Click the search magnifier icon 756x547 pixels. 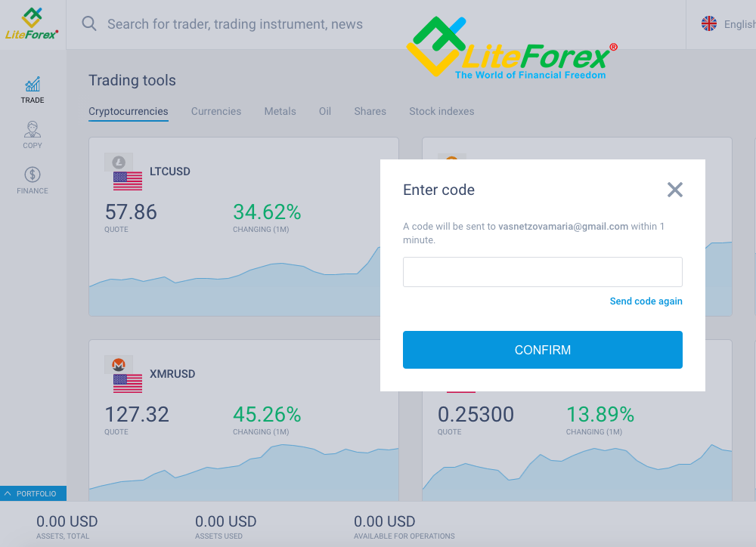89,23
